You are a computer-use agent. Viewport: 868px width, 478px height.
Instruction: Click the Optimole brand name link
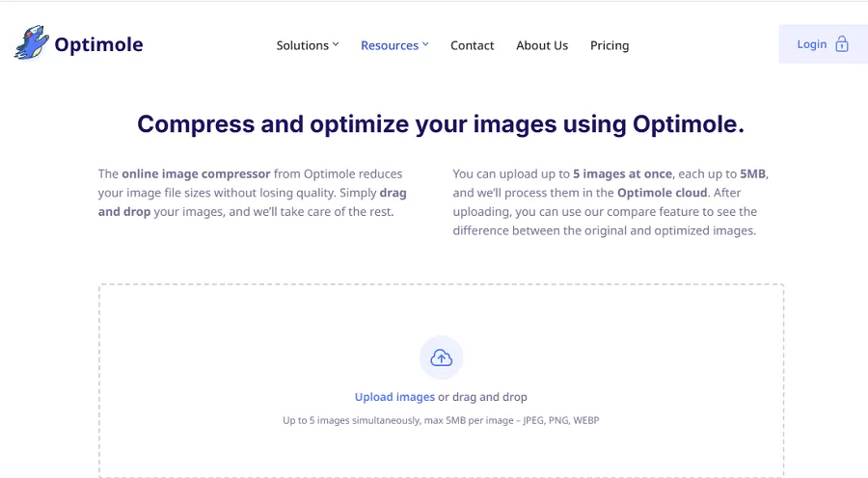[x=98, y=44]
